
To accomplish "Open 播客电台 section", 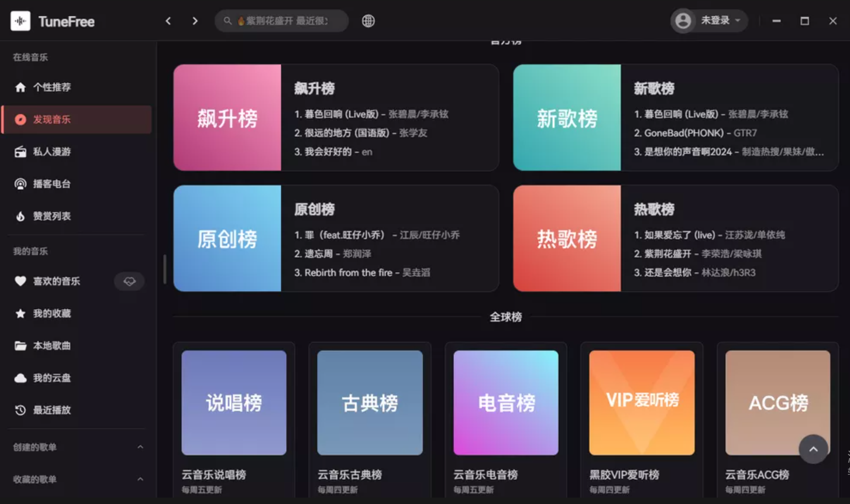I will (x=52, y=184).
